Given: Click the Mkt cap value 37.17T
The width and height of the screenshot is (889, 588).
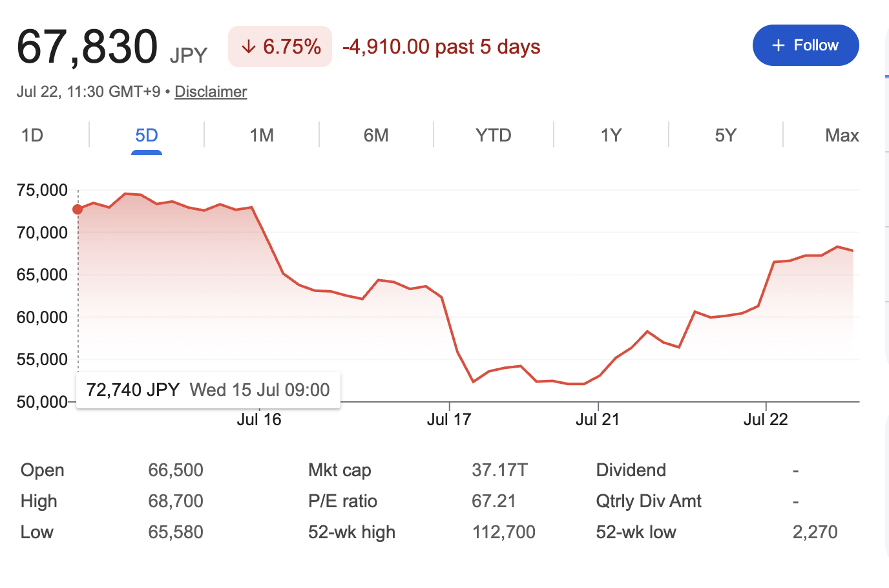Looking at the screenshot, I should [499, 470].
